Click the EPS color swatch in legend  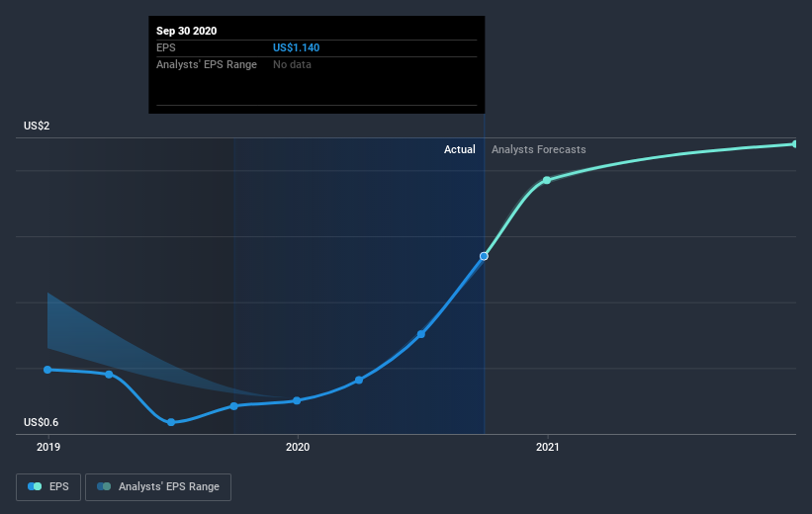(35, 486)
